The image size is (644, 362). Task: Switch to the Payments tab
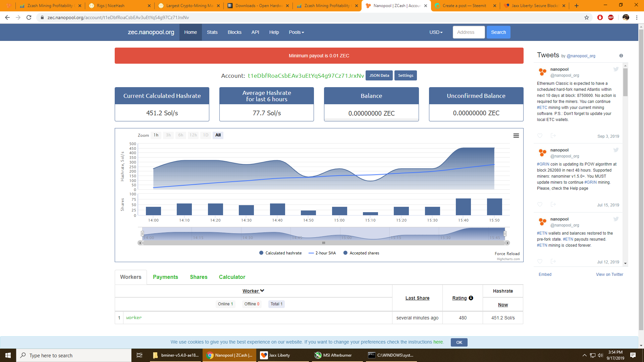click(165, 277)
